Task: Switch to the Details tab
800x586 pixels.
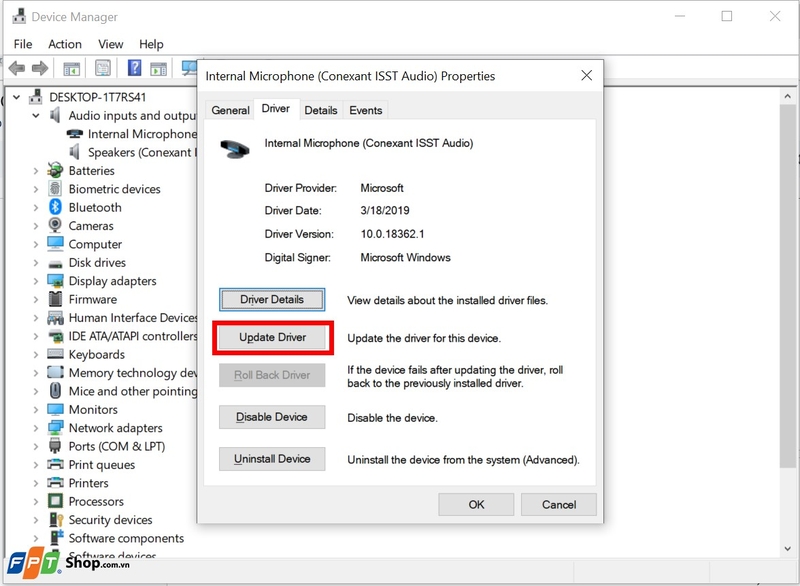Action: pos(320,110)
